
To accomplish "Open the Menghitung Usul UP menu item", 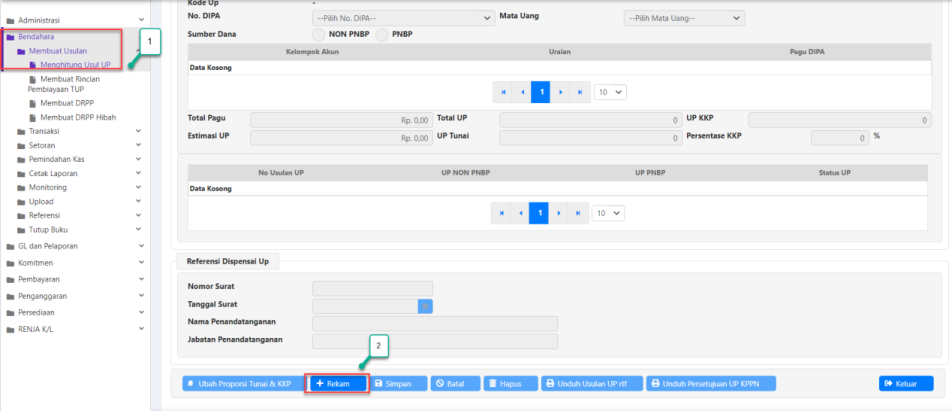I will point(82,64).
